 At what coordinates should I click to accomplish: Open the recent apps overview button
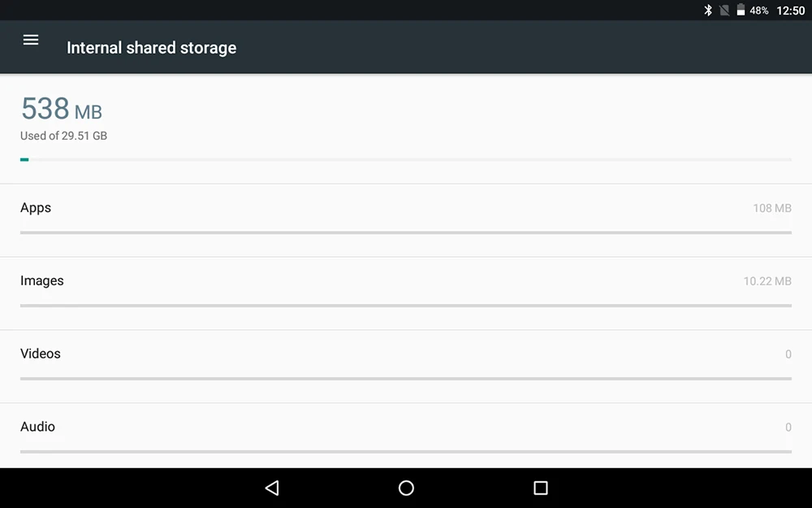pyautogui.click(x=541, y=488)
